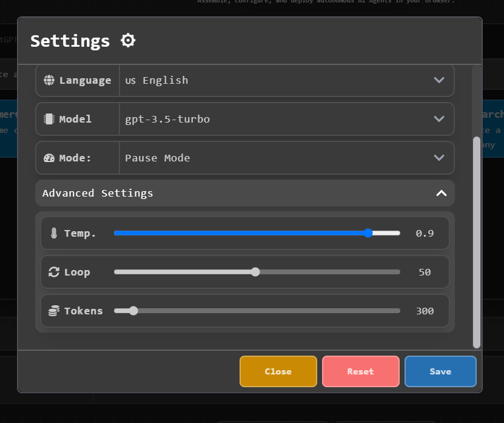Click the up chevron on Advanced Settings
504x423 pixels.
coord(442,193)
